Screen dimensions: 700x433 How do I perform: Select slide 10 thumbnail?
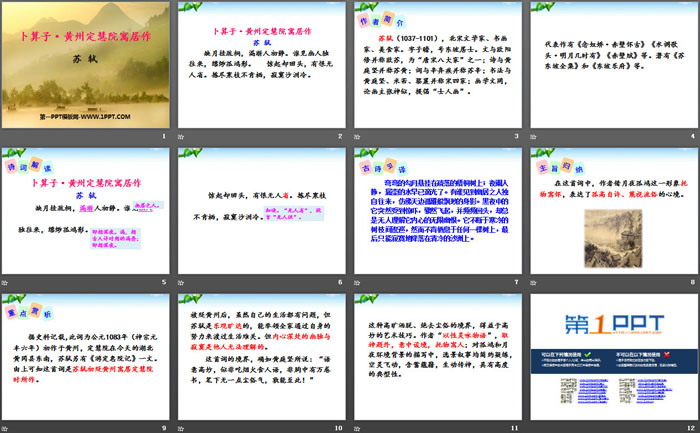click(x=261, y=355)
